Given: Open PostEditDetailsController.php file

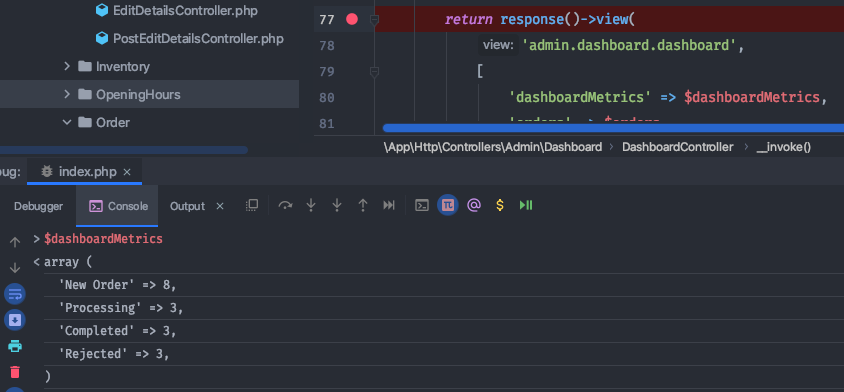Looking at the screenshot, I should click(198, 39).
